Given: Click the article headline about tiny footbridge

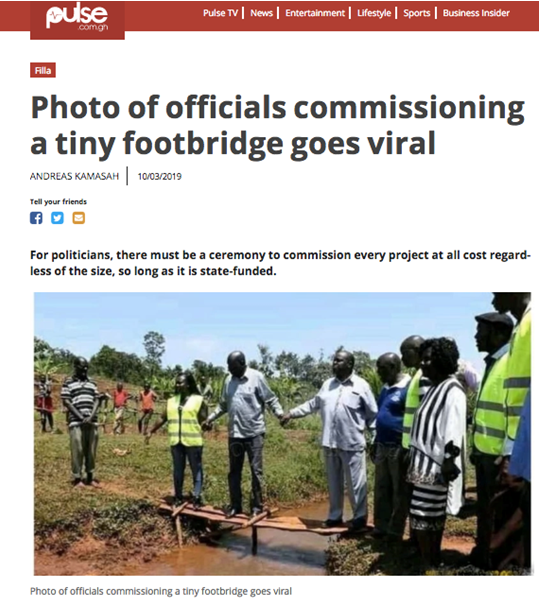Looking at the screenshot, I should 277,124.
